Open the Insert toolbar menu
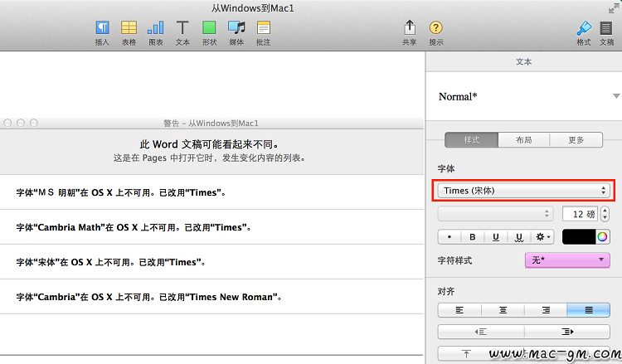Screen dimensions: 622x364 (x=102, y=33)
